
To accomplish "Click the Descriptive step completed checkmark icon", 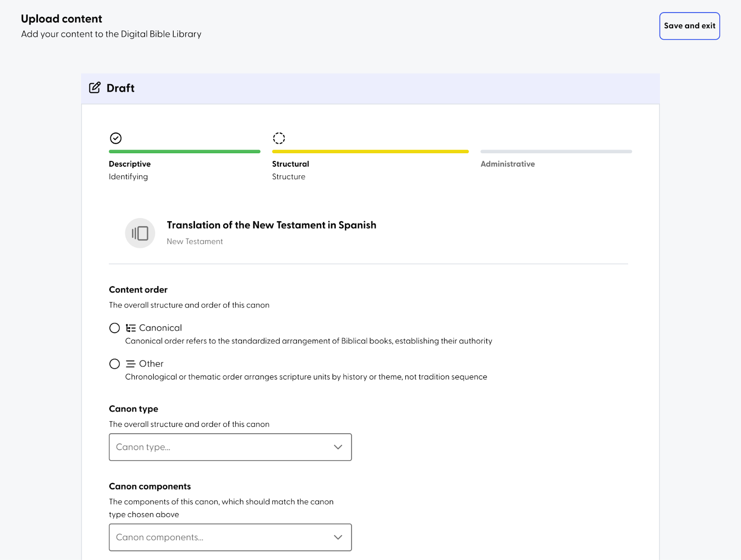I will tap(116, 138).
